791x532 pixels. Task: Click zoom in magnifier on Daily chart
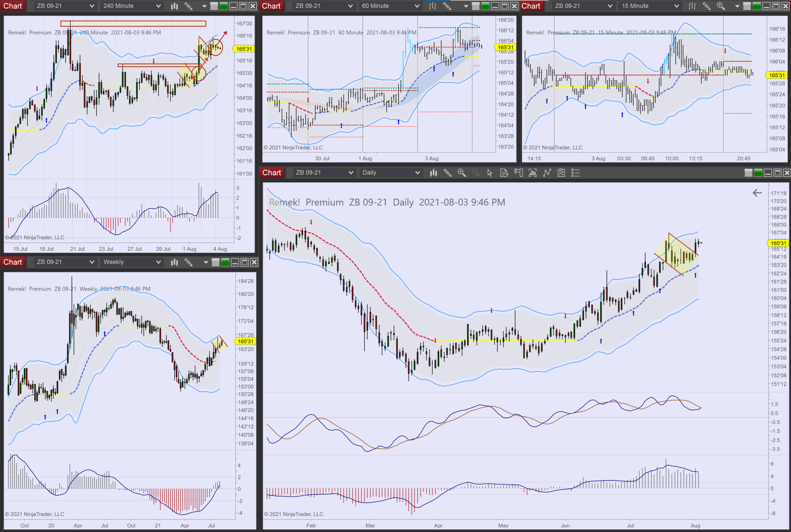(462, 173)
